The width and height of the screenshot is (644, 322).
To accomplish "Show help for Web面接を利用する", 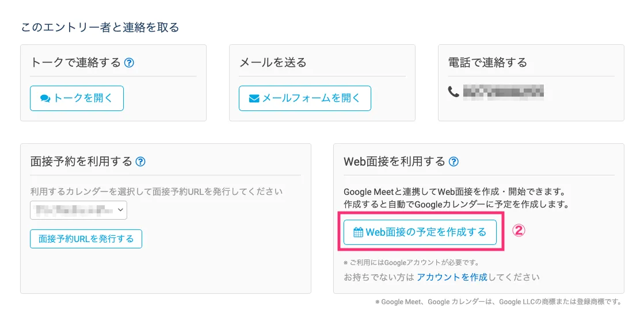I will (x=454, y=162).
